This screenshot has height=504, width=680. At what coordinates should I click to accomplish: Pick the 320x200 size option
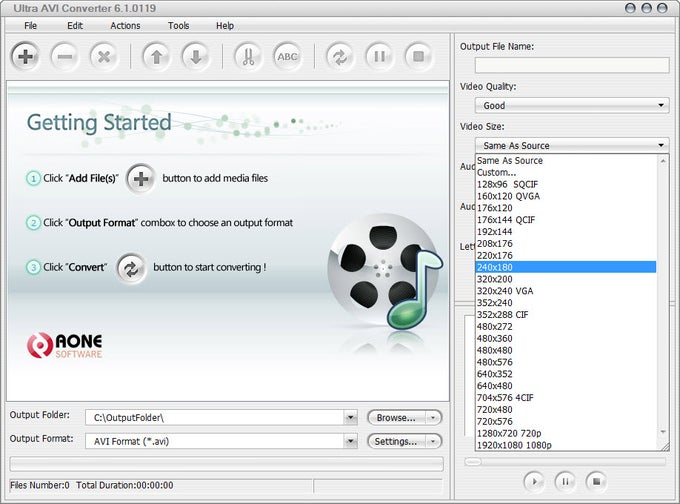point(566,279)
